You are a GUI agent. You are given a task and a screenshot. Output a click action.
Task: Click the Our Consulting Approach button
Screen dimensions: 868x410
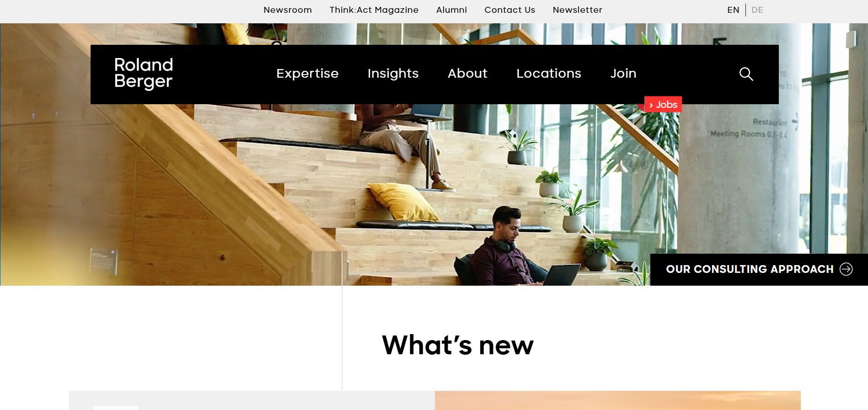(759, 270)
